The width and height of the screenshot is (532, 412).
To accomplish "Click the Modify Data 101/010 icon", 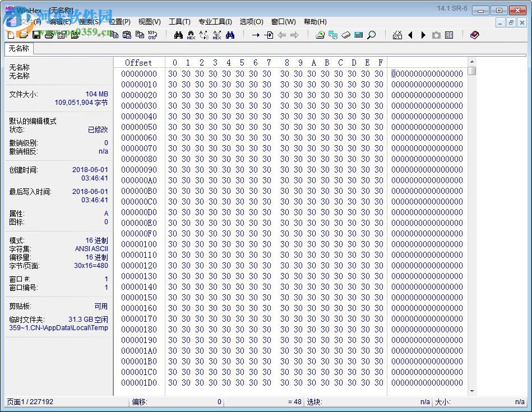I will coord(152,35).
